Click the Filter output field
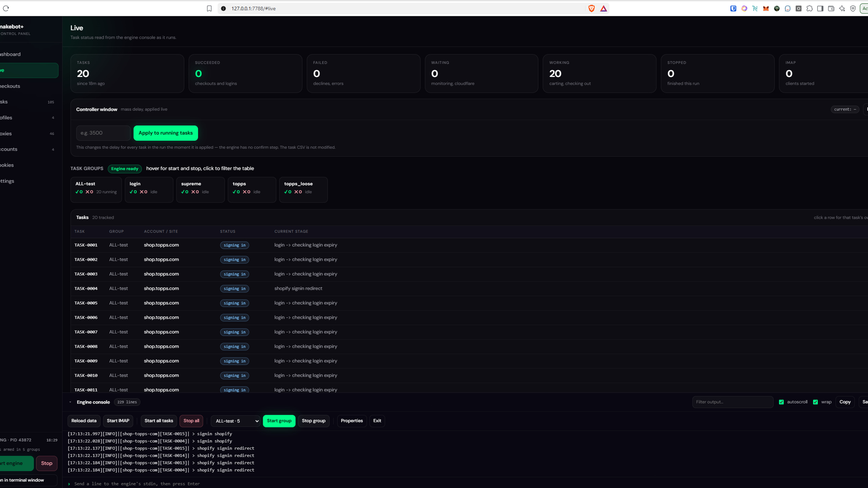The width and height of the screenshot is (868, 488). pyautogui.click(x=732, y=402)
